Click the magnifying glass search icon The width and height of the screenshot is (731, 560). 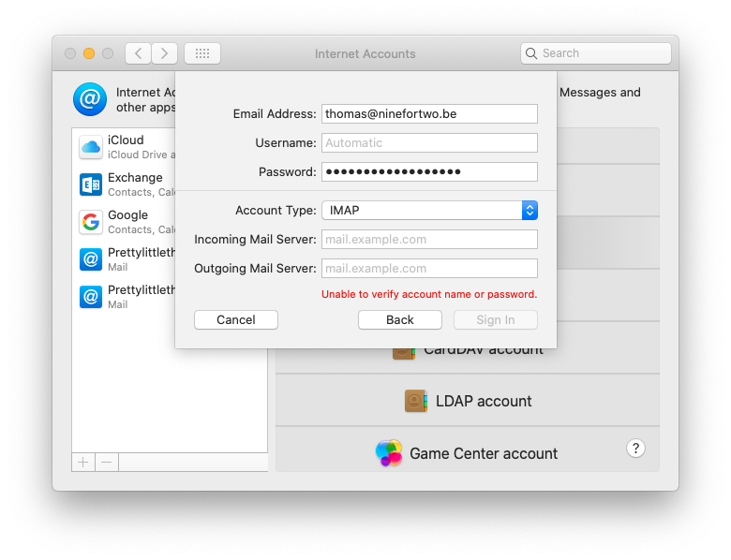coord(531,53)
